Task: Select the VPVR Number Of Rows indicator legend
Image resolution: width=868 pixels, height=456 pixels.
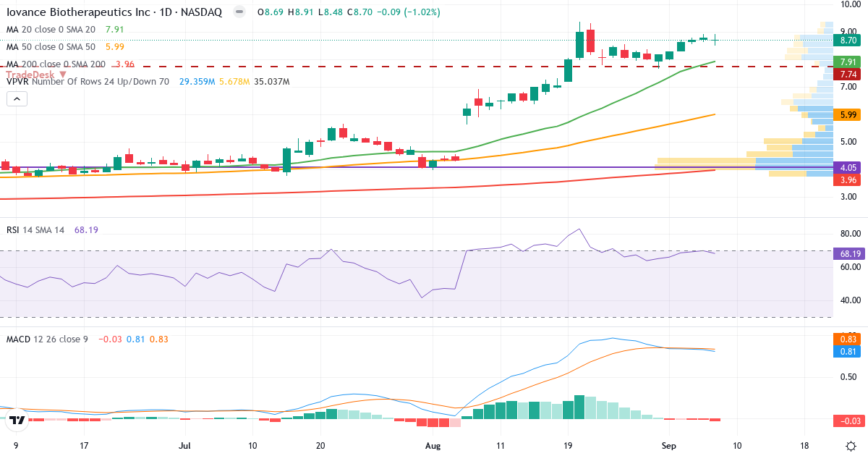Action: pyautogui.click(x=88, y=82)
